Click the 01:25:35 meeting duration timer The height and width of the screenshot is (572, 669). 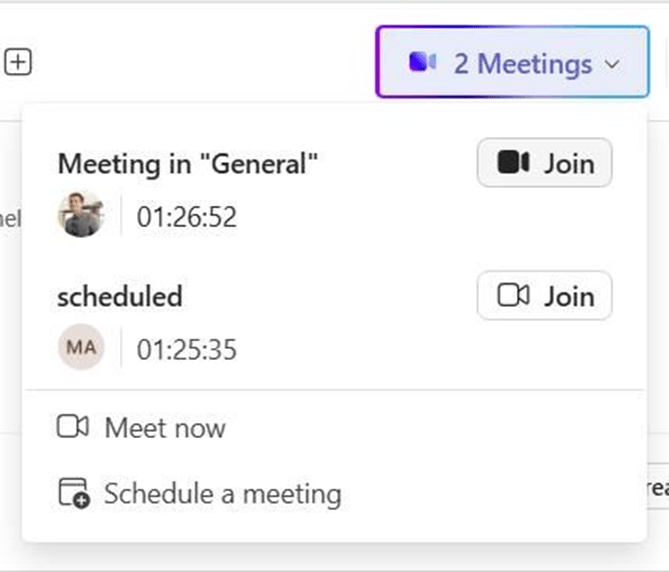pyautogui.click(x=187, y=349)
